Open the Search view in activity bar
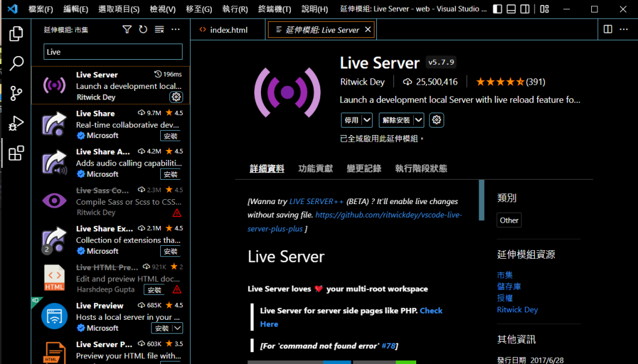This screenshot has height=364, width=638. [16, 63]
